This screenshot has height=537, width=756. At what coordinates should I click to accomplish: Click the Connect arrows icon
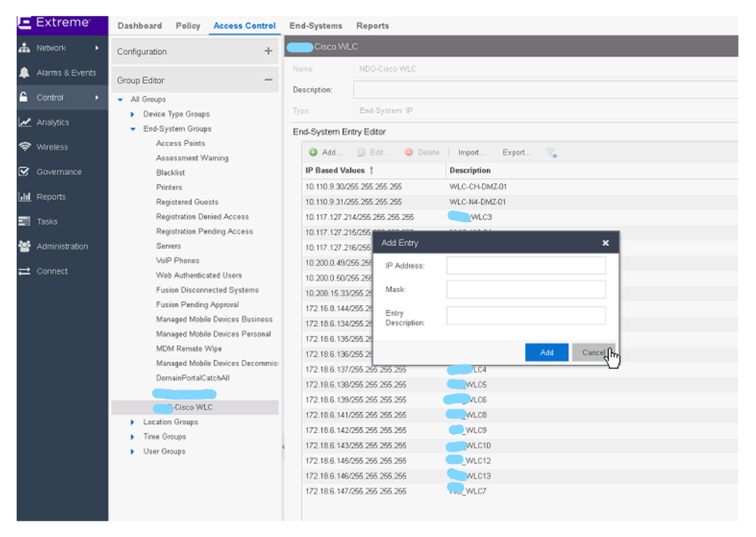pyautogui.click(x=24, y=271)
